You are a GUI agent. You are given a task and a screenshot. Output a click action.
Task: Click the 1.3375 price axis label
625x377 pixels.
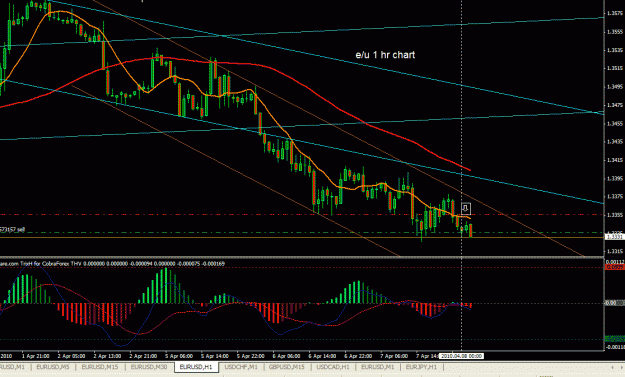615,196
